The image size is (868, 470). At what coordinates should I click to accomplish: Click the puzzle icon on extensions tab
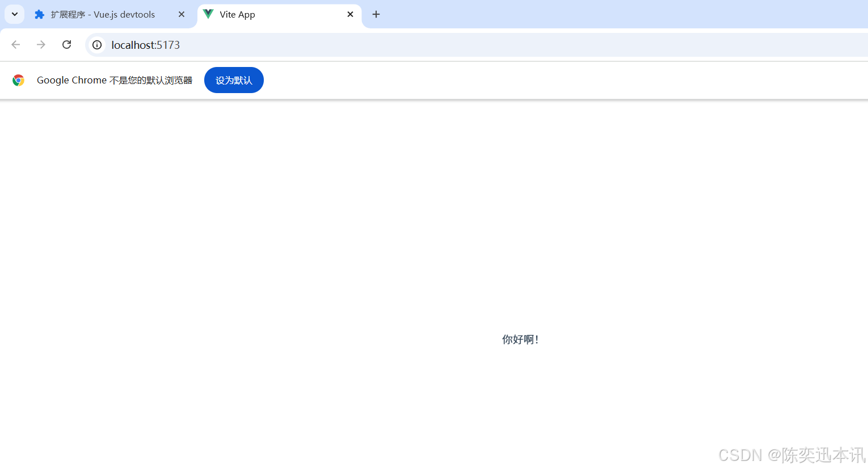click(x=39, y=15)
